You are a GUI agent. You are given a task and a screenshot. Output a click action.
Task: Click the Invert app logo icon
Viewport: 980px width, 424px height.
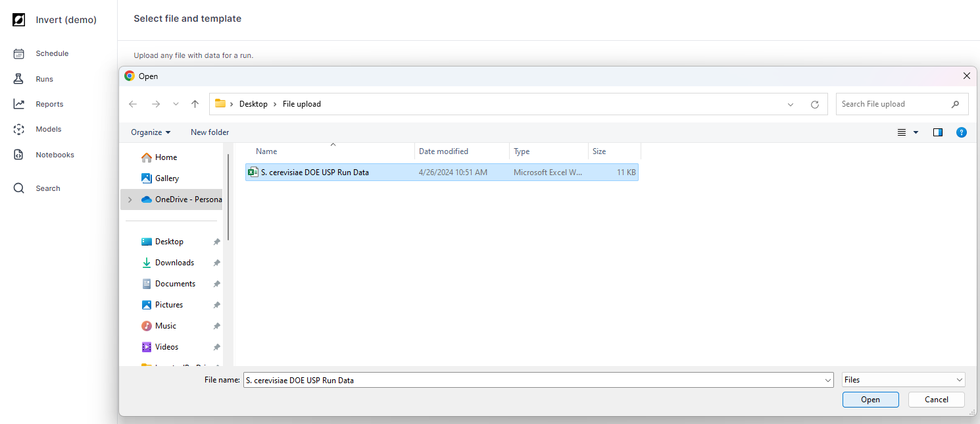(x=19, y=20)
